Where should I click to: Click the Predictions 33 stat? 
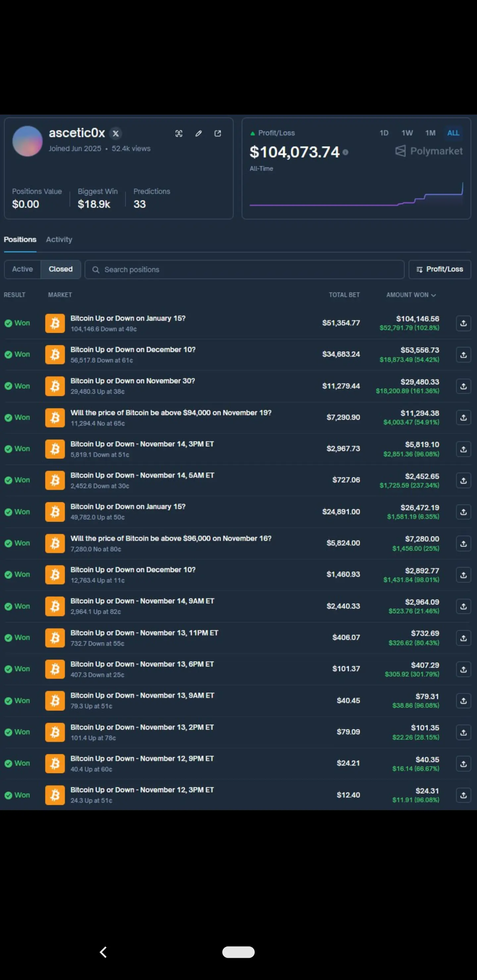tap(151, 198)
